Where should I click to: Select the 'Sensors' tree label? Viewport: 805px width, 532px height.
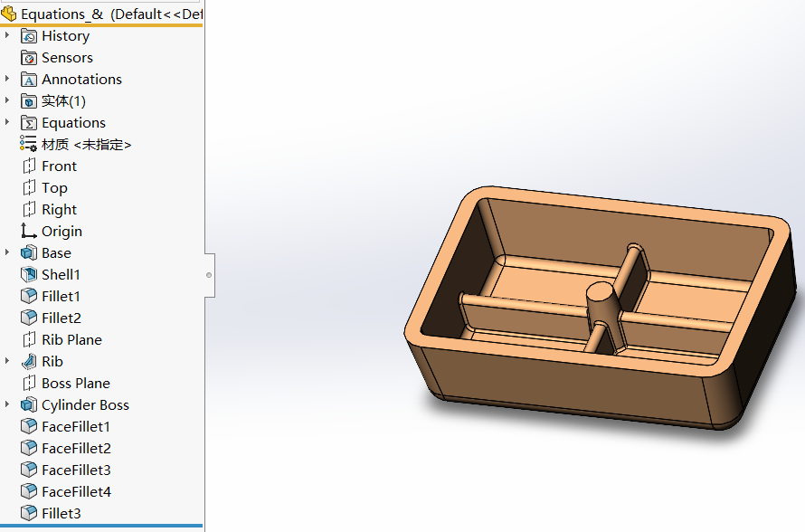(x=67, y=58)
